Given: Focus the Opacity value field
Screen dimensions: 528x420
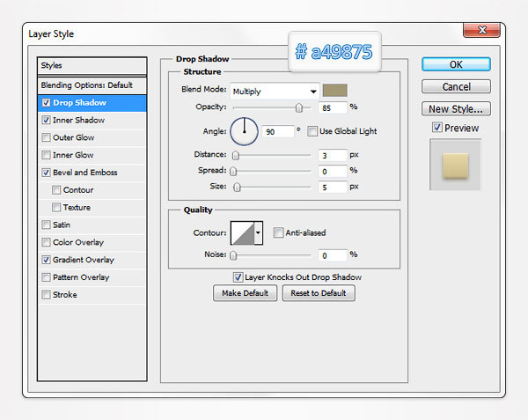Looking at the screenshot, I should (333, 108).
